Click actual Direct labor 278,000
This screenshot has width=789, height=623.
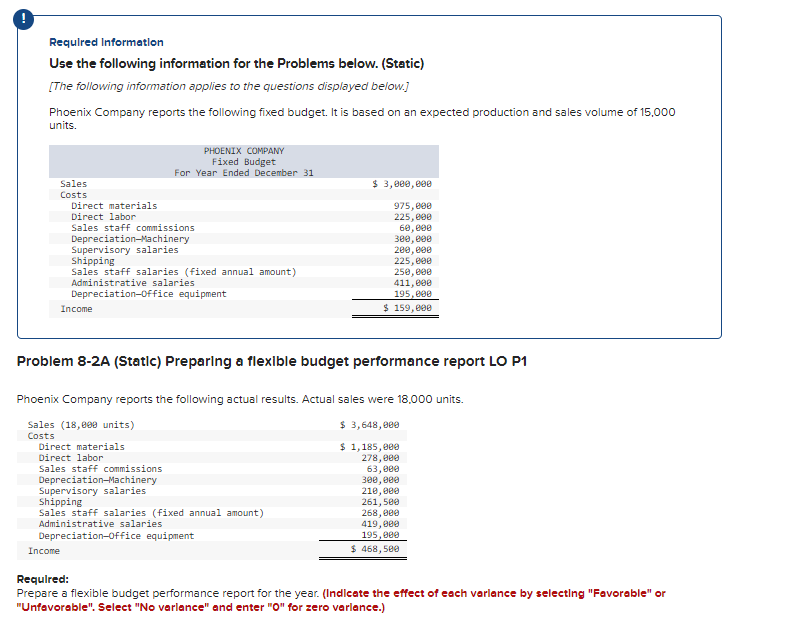380,458
